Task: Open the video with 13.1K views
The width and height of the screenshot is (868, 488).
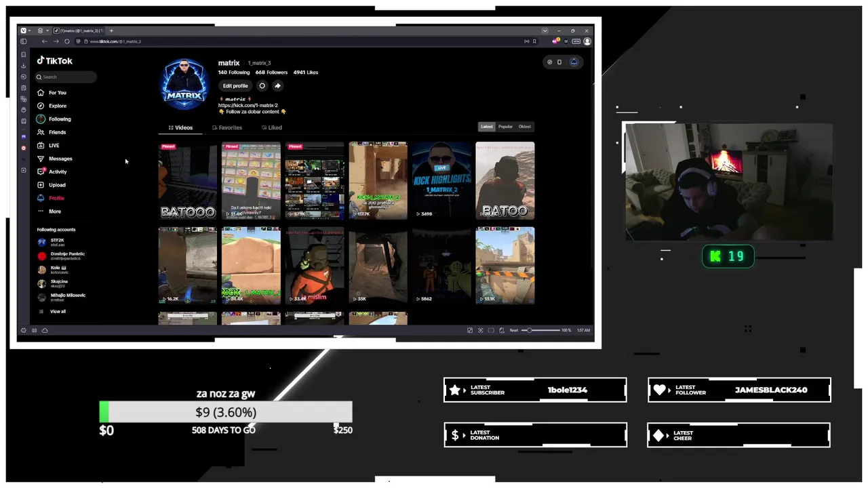Action: point(505,265)
